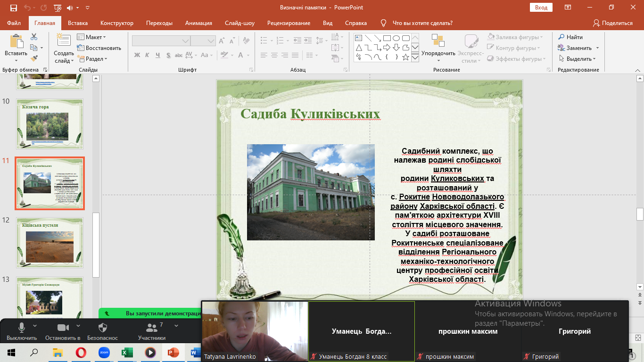
Task: Toggle Italic formatting (К)
Action: [147, 55]
